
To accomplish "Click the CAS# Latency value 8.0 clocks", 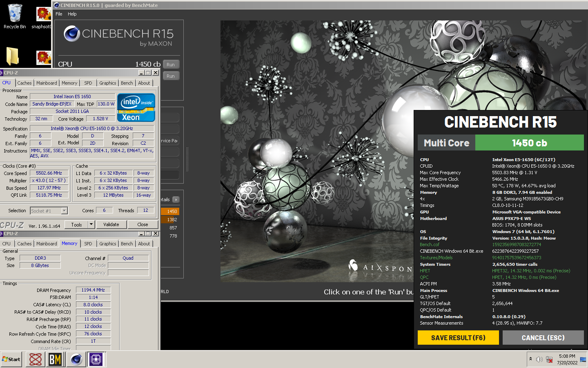I will [x=93, y=305].
